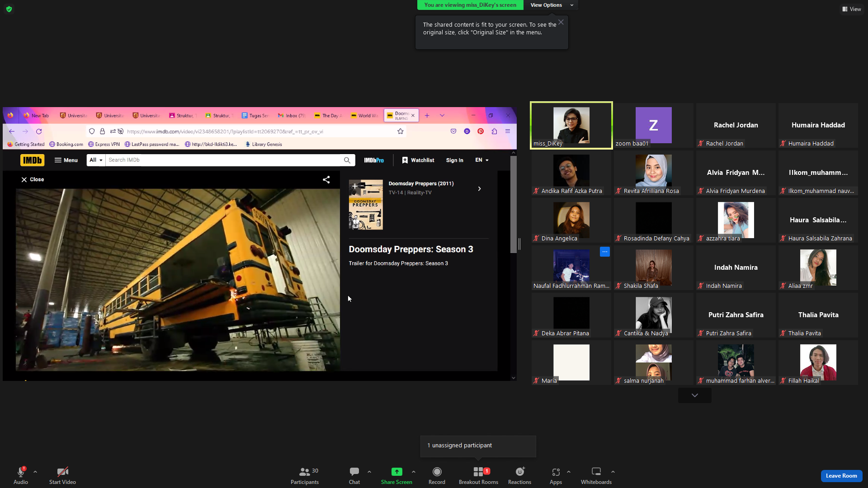Open the Firefox hamburger menu
The width and height of the screenshot is (868, 488).
[x=508, y=131]
